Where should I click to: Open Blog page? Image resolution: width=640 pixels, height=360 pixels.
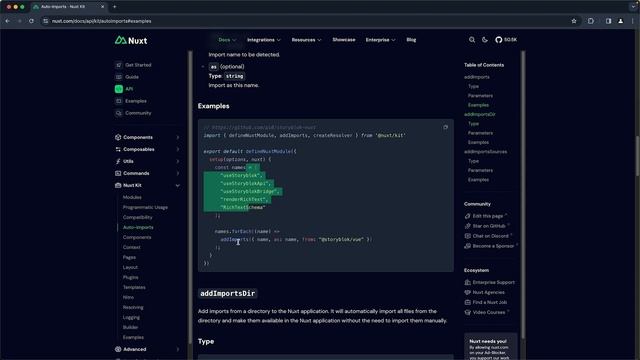pos(411,40)
